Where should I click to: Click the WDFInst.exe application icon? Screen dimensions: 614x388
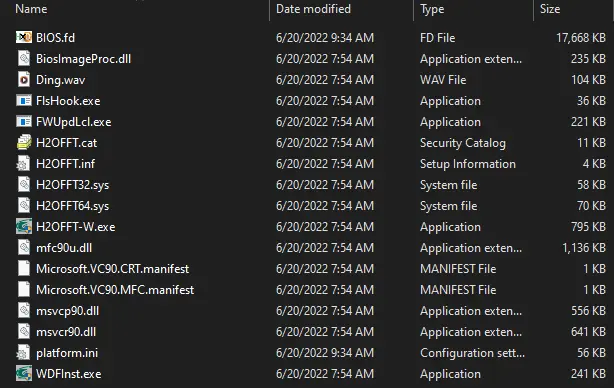[24, 374]
